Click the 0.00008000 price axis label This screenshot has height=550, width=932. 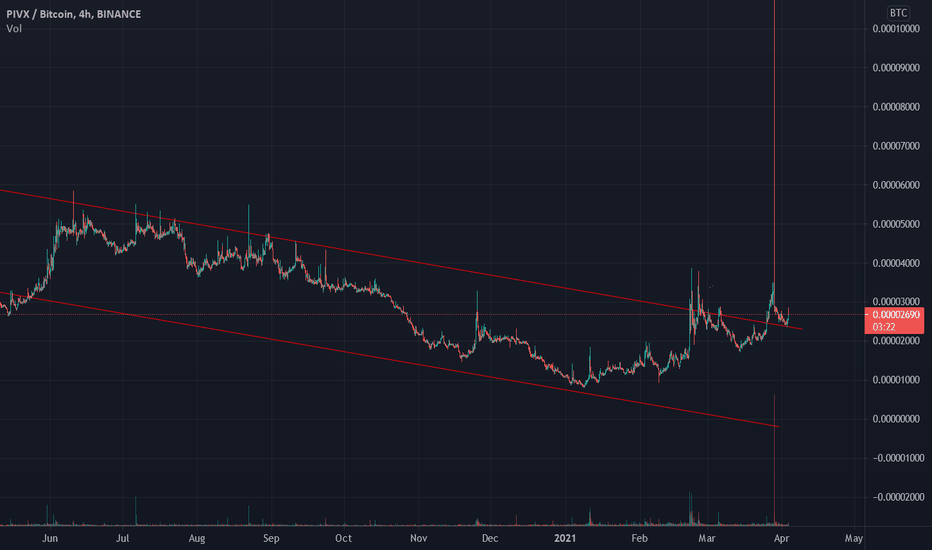896,107
